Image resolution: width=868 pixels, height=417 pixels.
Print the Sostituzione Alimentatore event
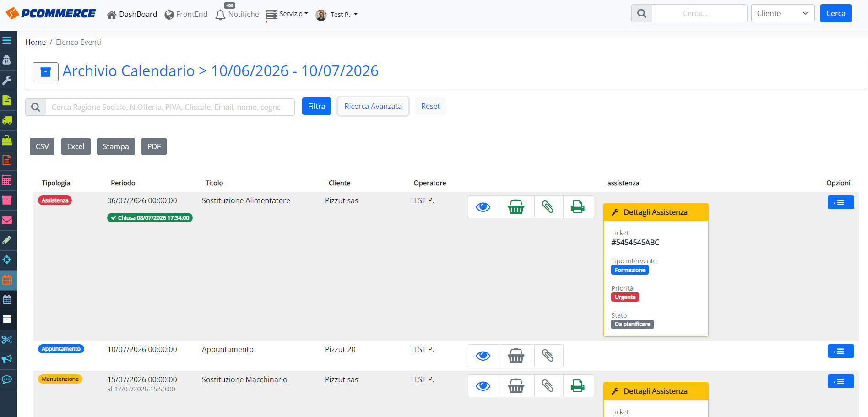(578, 207)
